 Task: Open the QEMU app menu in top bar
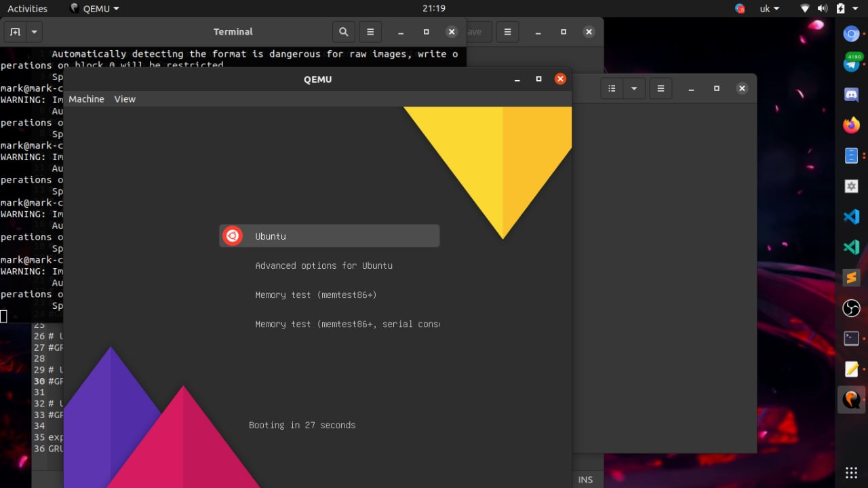[x=94, y=9]
